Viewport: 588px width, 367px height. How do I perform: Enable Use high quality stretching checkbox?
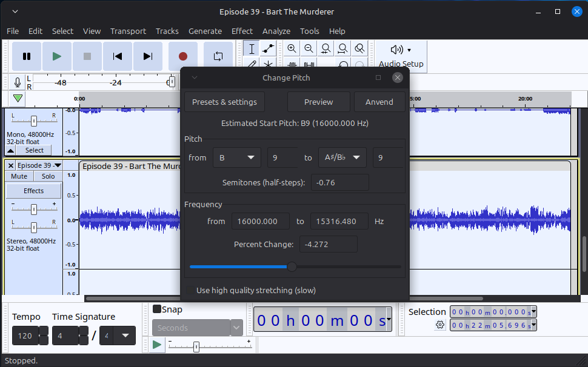pyautogui.click(x=192, y=291)
